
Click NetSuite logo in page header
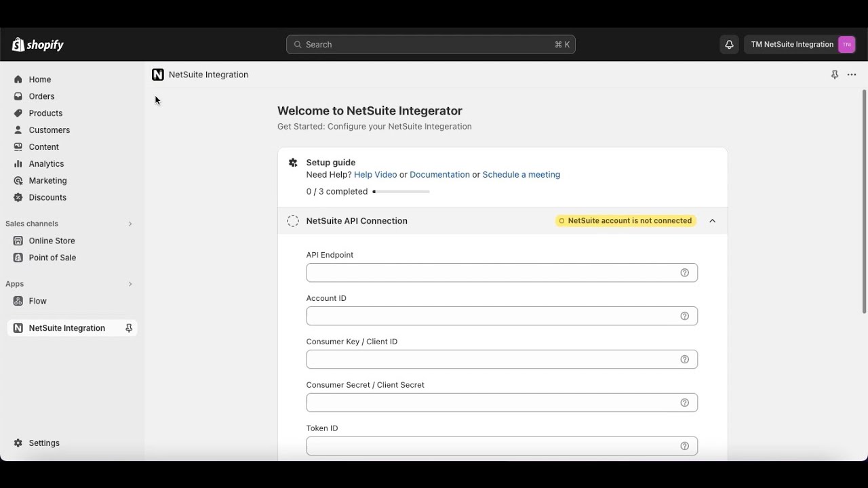coord(158,75)
